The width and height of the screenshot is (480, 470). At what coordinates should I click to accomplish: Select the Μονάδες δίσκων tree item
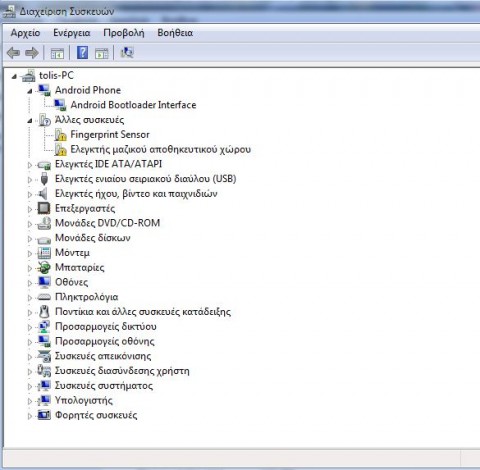92,238
